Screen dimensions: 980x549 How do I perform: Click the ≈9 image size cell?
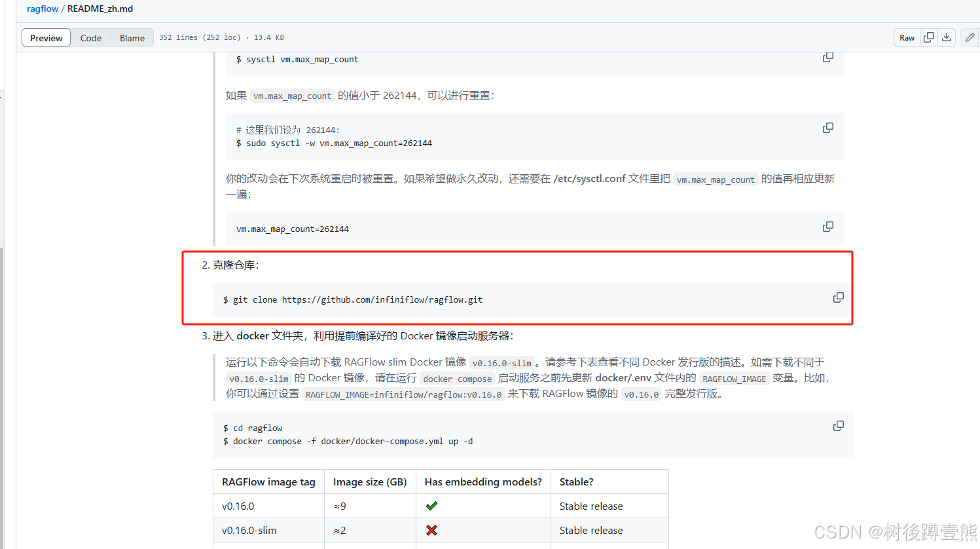click(x=370, y=506)
